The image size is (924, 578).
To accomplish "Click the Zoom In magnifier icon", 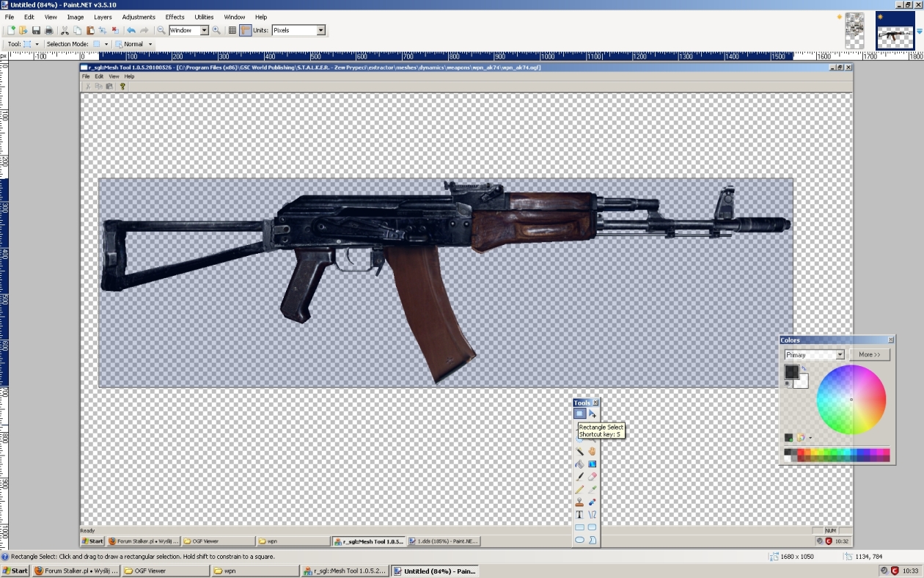I will (x=216, y=30).
